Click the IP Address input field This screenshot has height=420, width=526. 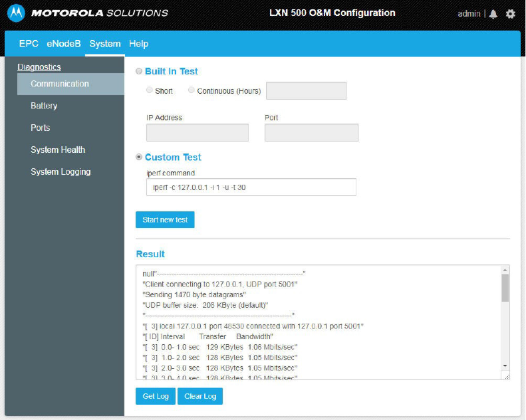(x=197, y=132)
